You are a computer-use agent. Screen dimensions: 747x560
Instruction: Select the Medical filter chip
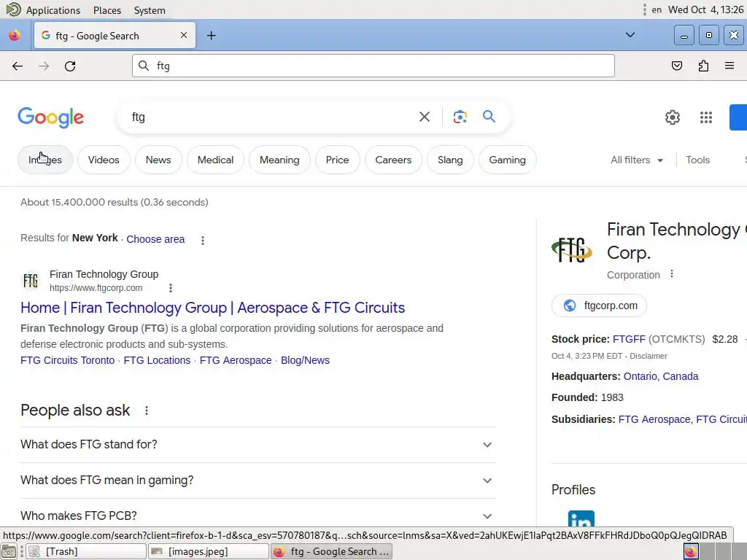(x=215, y=160)
